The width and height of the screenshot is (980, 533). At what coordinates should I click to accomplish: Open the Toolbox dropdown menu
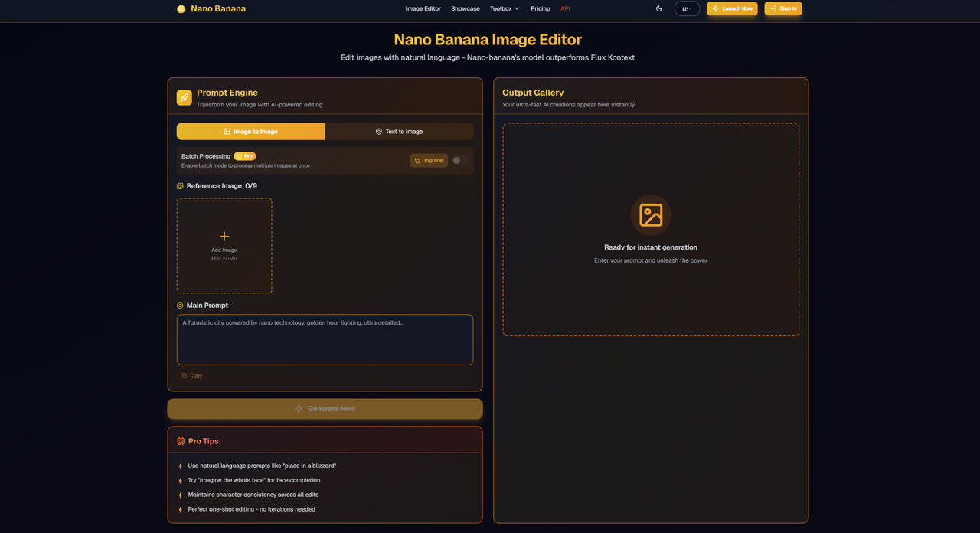tap(505, 8)
